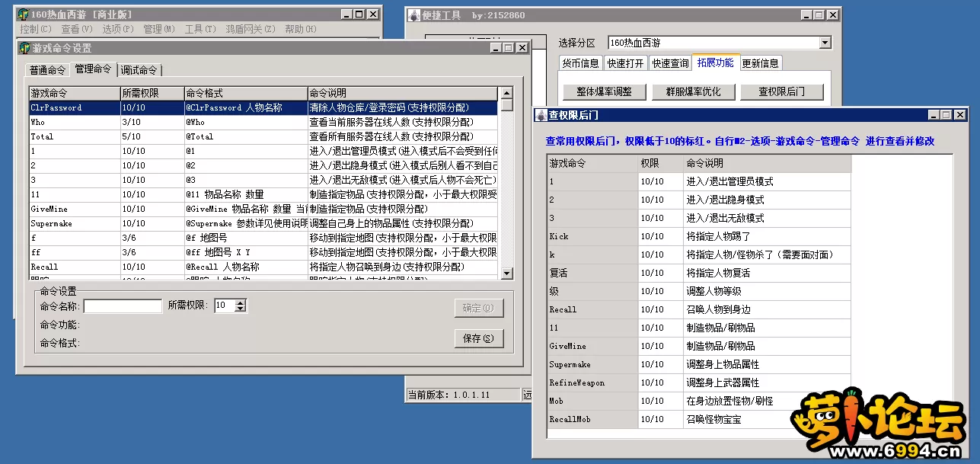Expand the 选择分区 dropdown showing 160热血西游
The image size is (980, 464).
coord(825,43)
